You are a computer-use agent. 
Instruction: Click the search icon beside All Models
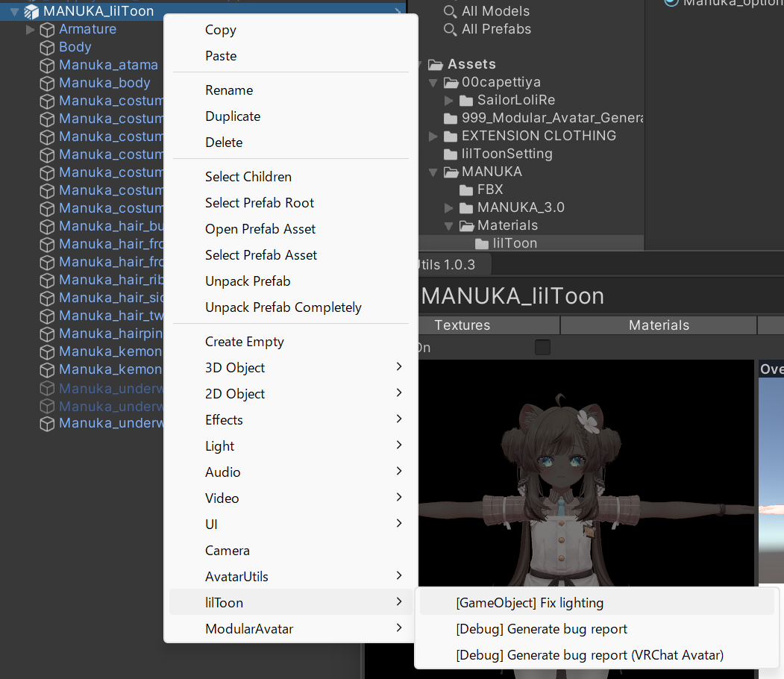450,11
